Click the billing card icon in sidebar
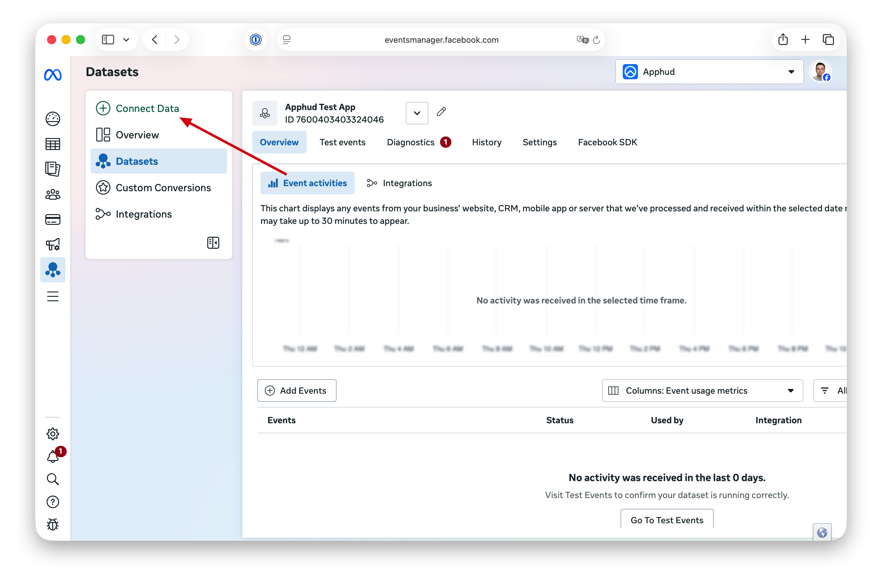882x588 pixels. pyautogui.click(x=53, y=219)
